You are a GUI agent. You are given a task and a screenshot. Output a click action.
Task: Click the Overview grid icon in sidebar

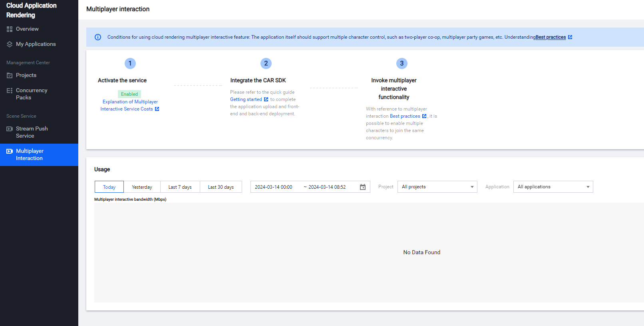click(10, 29)
